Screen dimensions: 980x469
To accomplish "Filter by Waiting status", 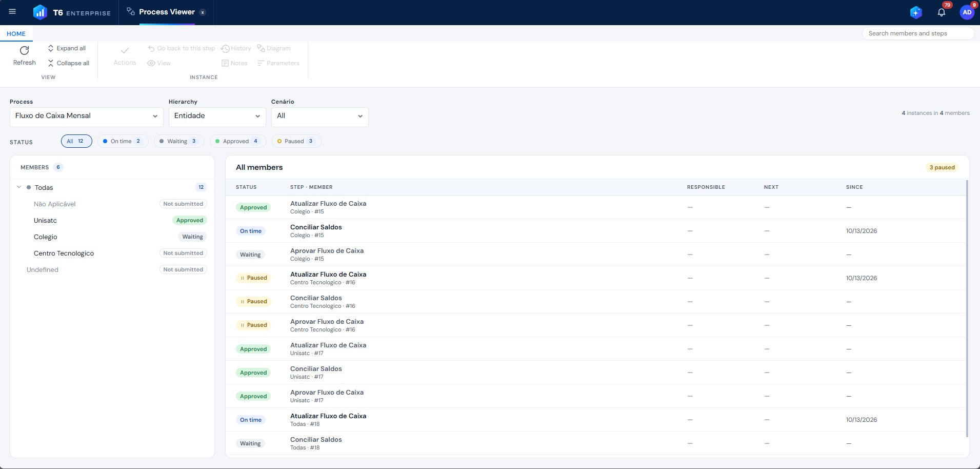I will coord(179,141).
